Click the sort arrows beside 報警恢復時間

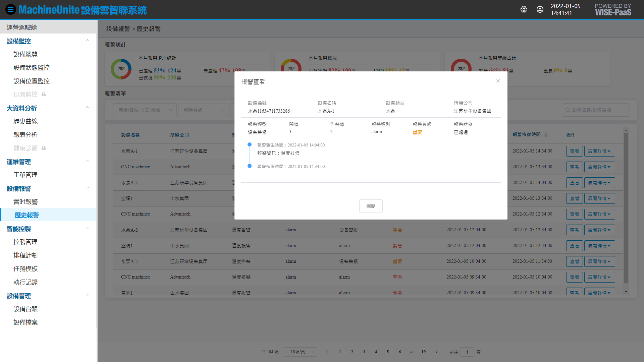[x=546, y=135]
